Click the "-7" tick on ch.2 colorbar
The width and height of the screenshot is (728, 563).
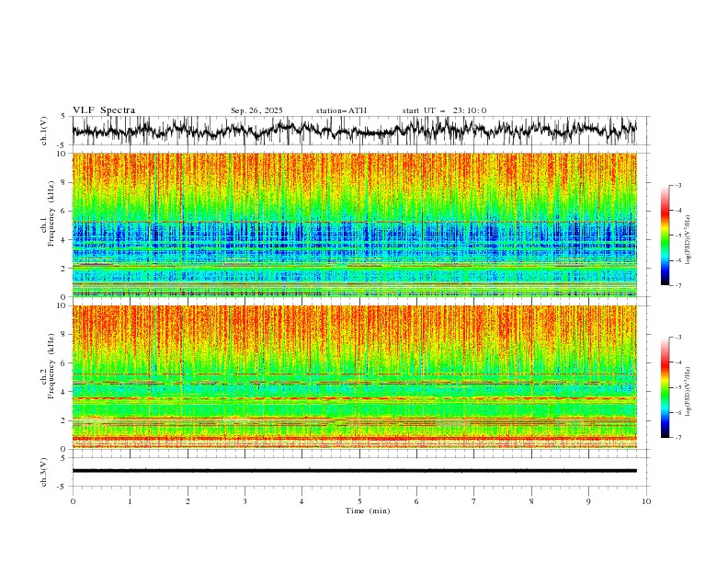(x=678, y=438)
